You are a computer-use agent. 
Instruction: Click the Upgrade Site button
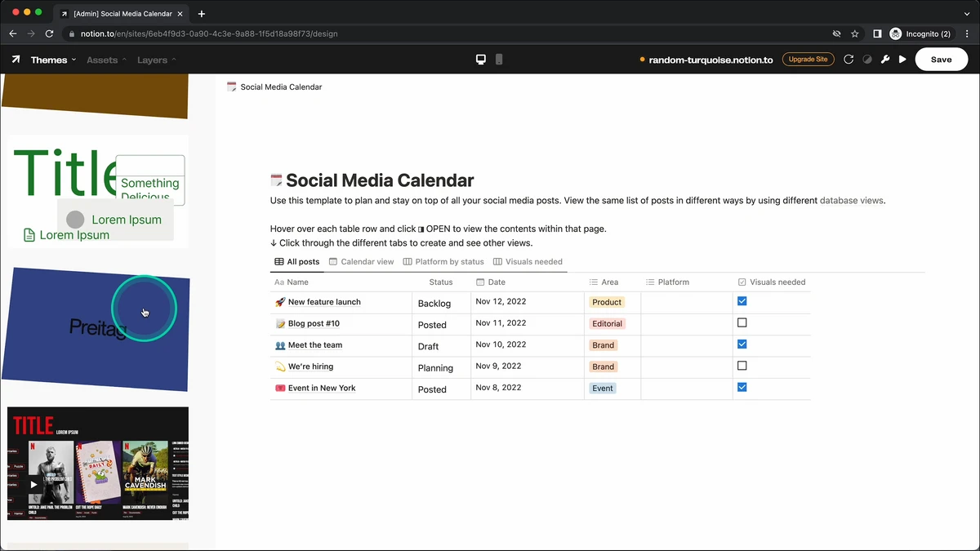[808, 60]
